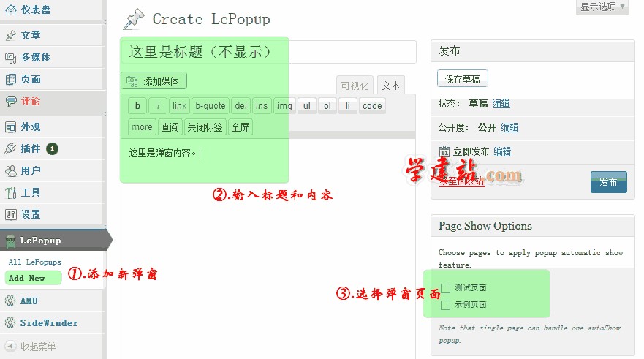Open the 外观 menu label

31,127
